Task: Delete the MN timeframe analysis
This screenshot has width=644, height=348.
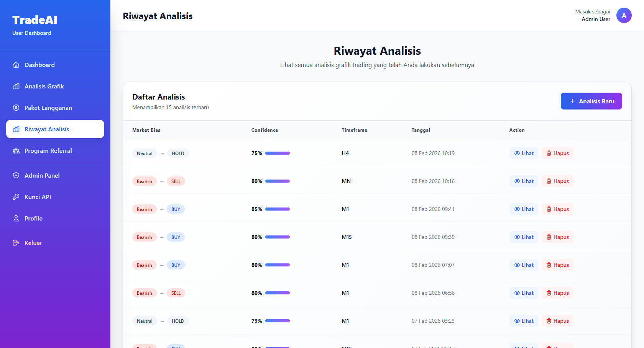Action: 557,181
